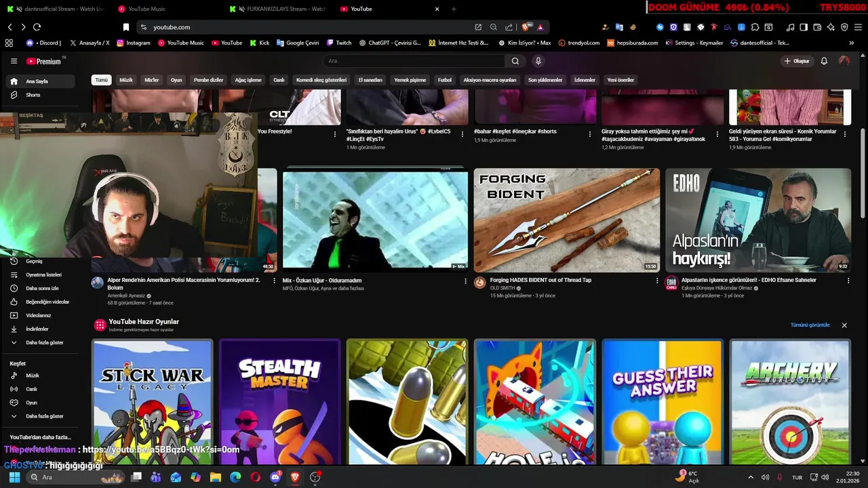The height and width of the screenshot is (488, 868).
Task: Open the Brave wallet icon
Action: click(817, 27)
